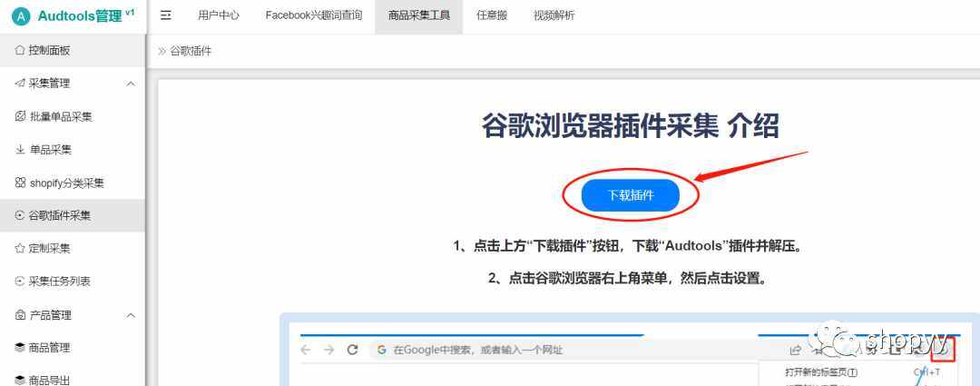Click the tutorial browser screenshot image
The width and height of the screenshot is (980, 386).
click(x=630, y=349)
